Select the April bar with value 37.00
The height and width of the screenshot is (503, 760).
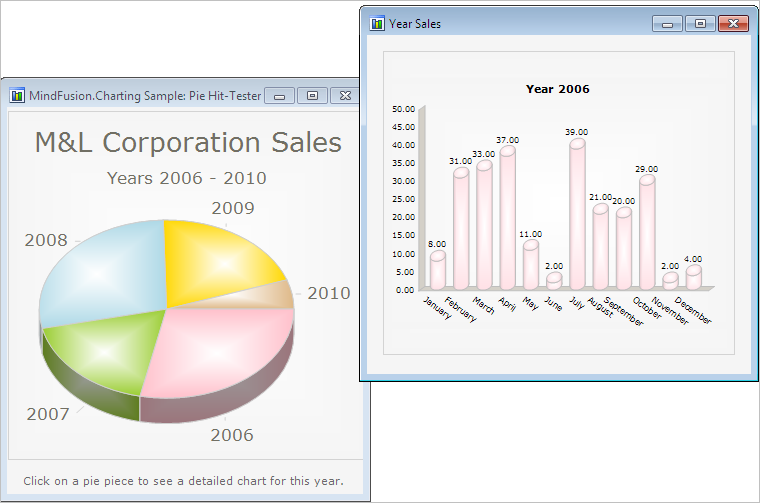508,218
